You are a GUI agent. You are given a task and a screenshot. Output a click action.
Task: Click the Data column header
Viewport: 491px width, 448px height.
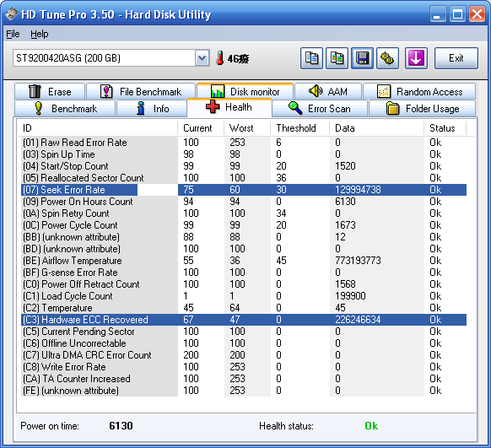point(377,128)
